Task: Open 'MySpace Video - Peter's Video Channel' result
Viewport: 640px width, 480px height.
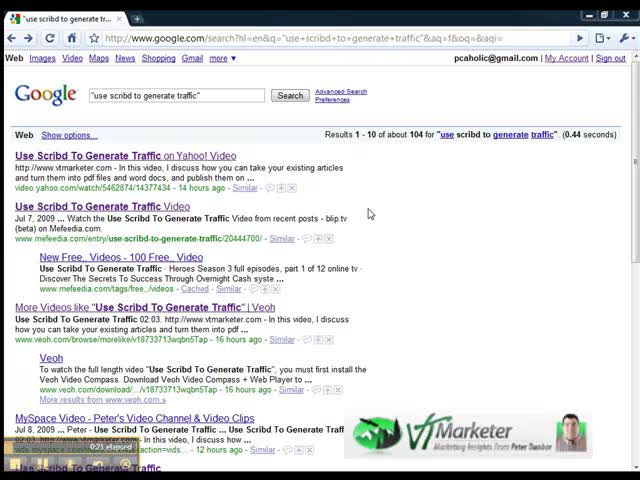Action: (x=135, y=418)
